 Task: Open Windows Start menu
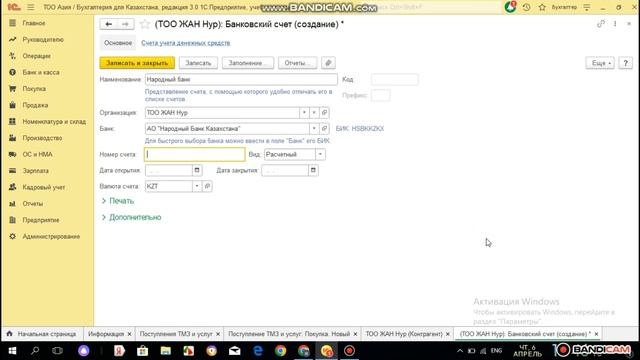pyautogui.click(x=12, y=351)
